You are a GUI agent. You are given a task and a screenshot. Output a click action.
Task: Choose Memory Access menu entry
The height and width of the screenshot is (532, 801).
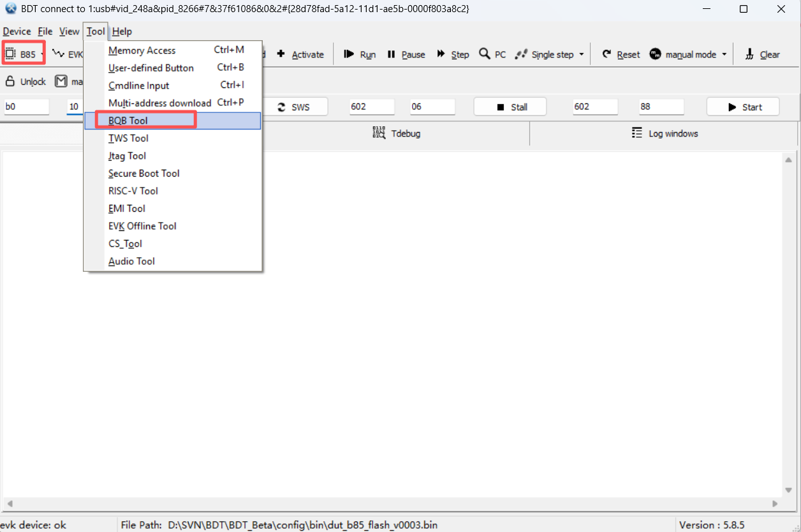pos(142,50)
